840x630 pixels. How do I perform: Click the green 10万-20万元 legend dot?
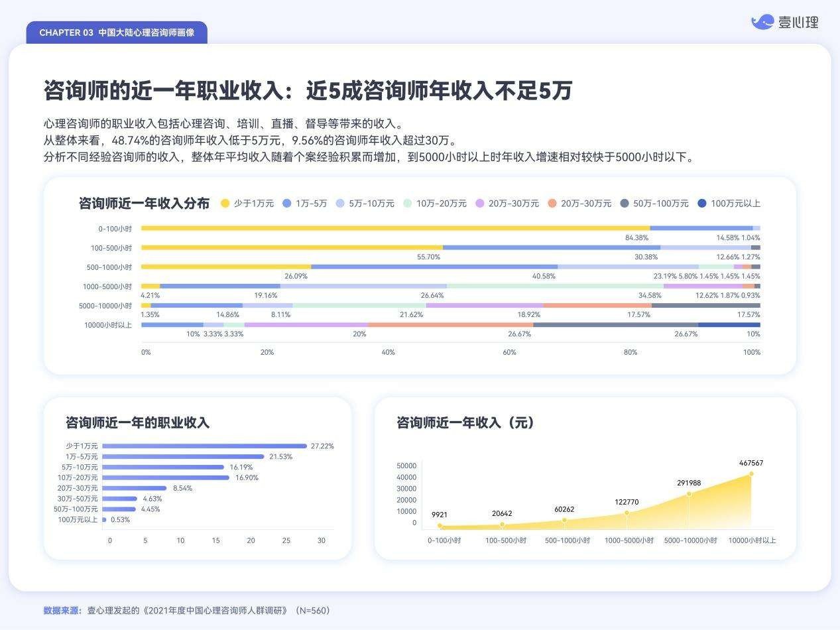click(x=407, y=204)
